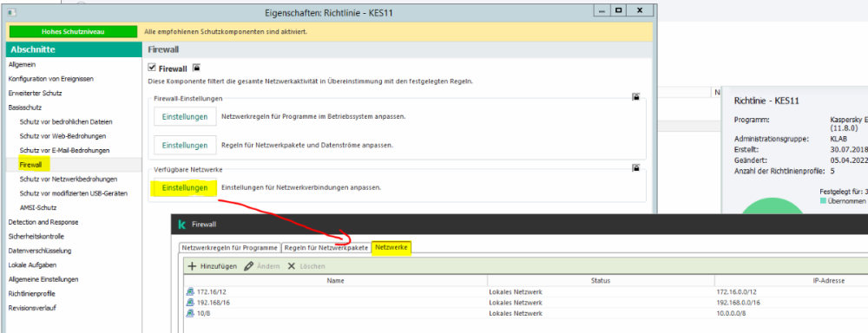
Task: Switch to Regeln für Netzwerkpakete tab
Action: (326, 248)
